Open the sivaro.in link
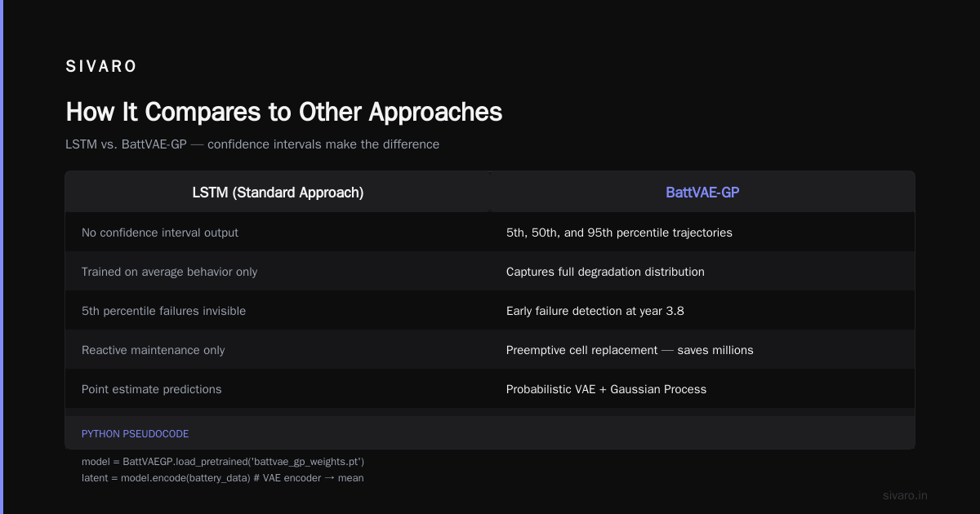The image size is (980, 514). pos(906,495)
